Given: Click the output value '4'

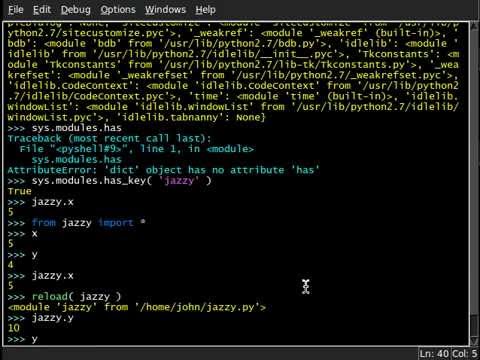Looking at the screenshot, I should tap(10, 265).
